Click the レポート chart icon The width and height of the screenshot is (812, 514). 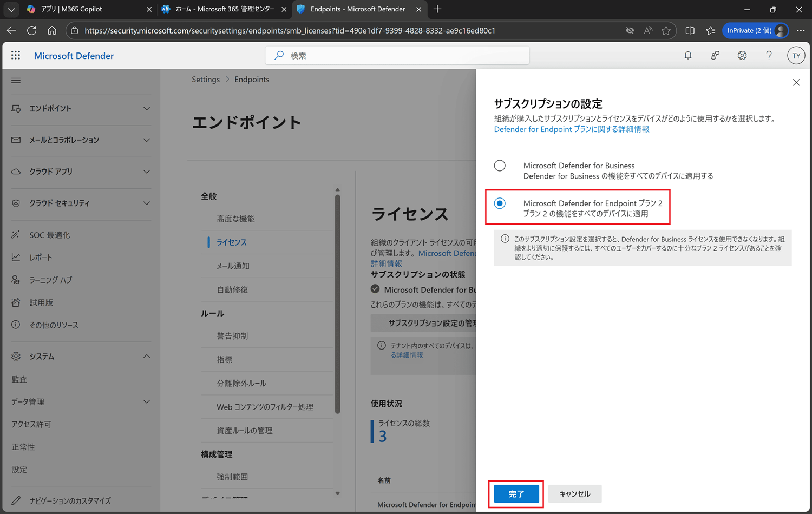[x=16, y=258]
